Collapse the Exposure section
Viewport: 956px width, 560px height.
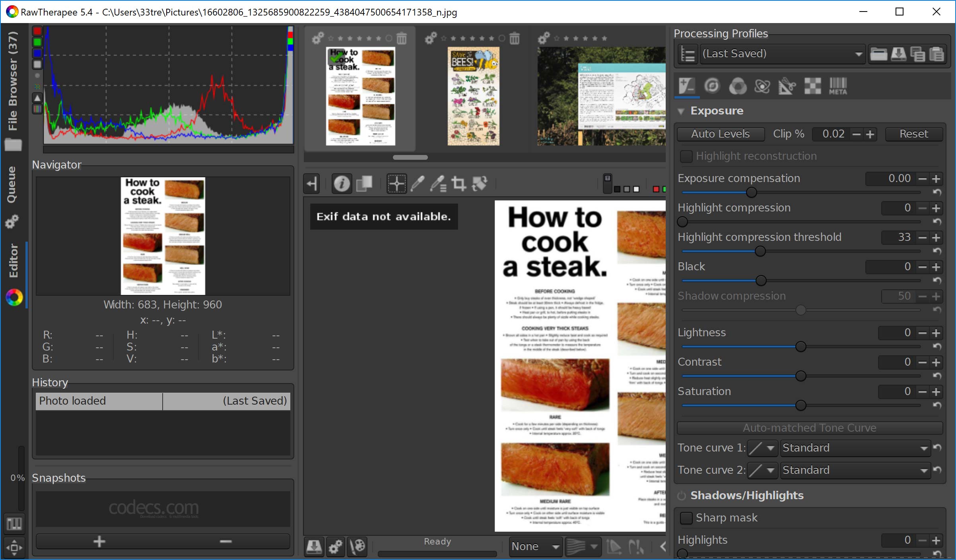click(x=681, y=111)
